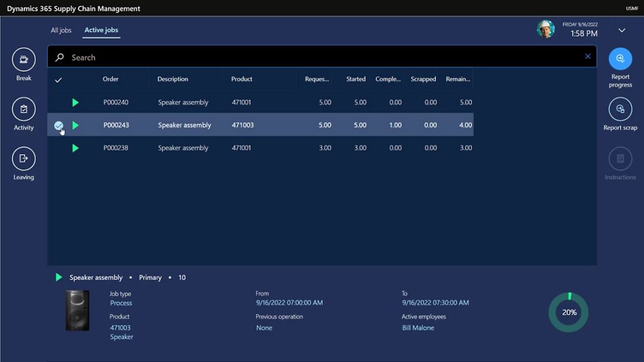644x362 pixels.
Task: Select the Active jobs tab
Action: click(x=101, y=30)
